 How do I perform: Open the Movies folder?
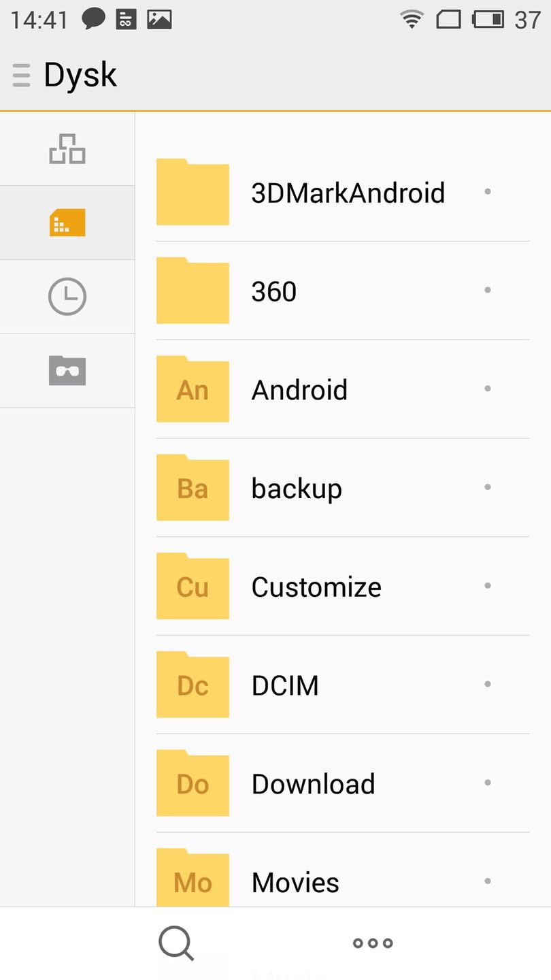295,882
